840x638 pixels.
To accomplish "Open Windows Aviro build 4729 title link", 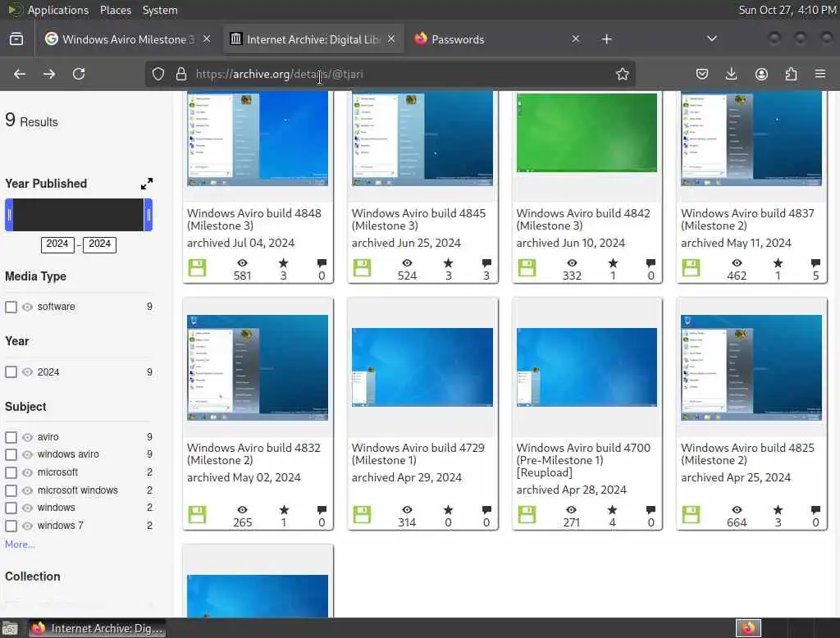I will click(418, 453).
